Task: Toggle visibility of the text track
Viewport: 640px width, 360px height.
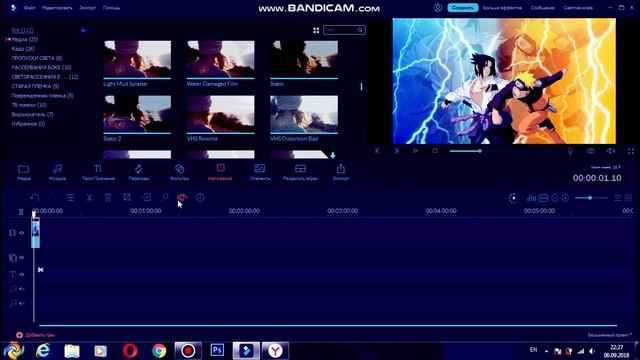Action: pos(22,274)
